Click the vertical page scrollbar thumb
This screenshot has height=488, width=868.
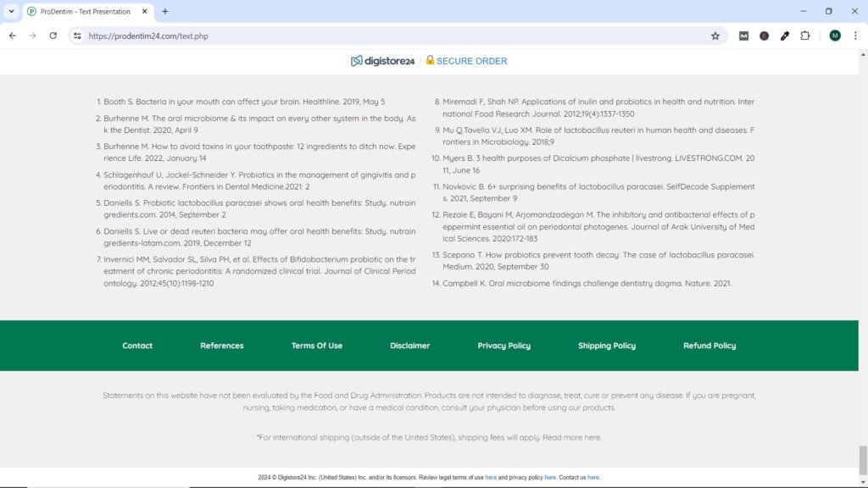(x=863, y=460)
